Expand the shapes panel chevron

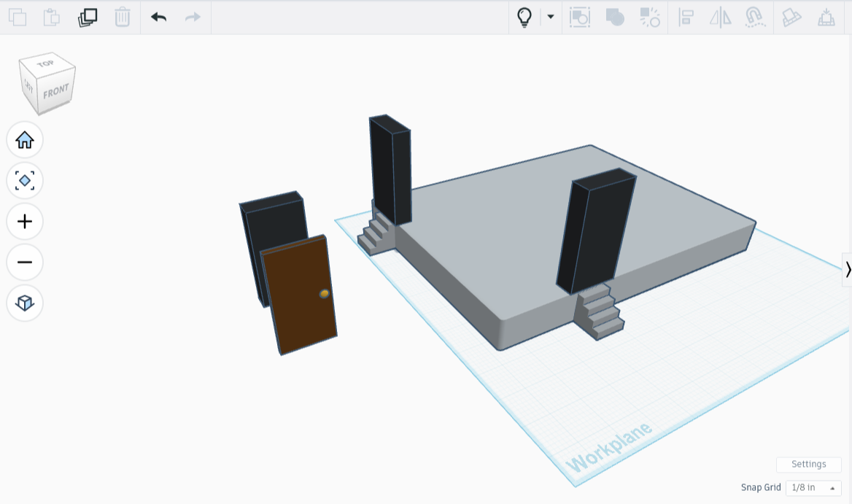(848, 270)
